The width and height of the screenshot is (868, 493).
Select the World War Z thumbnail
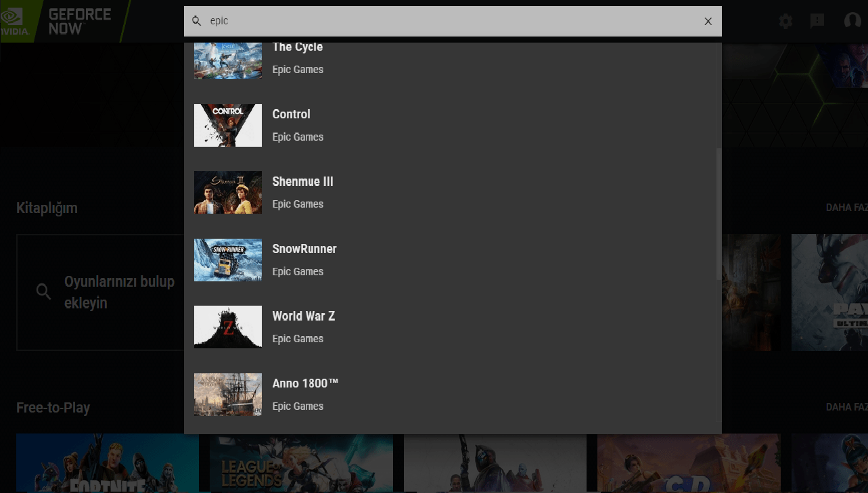228,327
